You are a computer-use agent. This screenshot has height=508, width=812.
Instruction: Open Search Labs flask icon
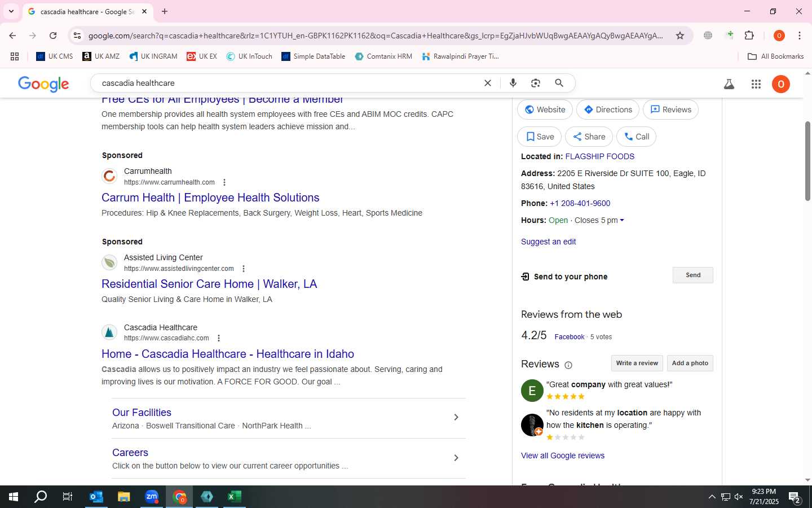point(729,84)
